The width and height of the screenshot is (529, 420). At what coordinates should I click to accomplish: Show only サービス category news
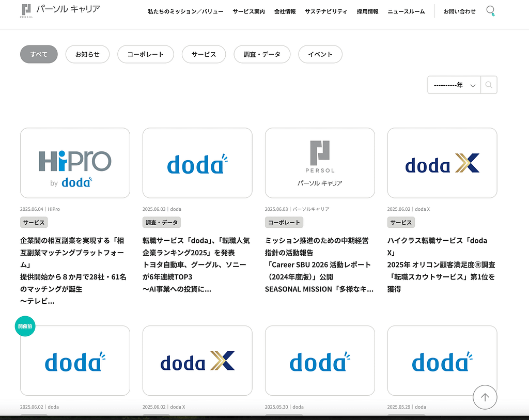pos(204,54)
